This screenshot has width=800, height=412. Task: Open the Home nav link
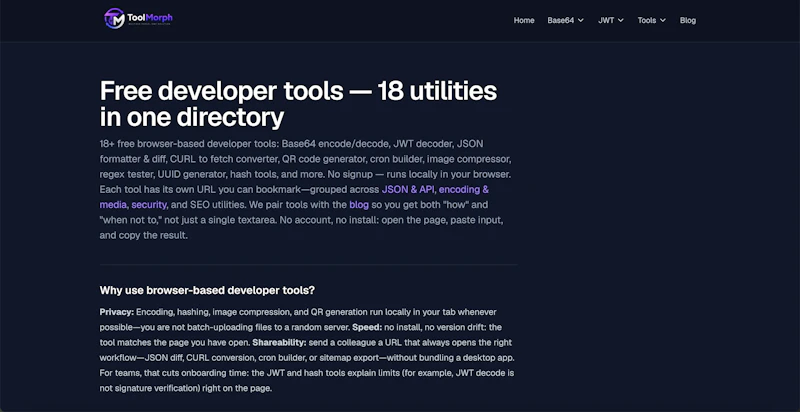(x=524, y=20)
